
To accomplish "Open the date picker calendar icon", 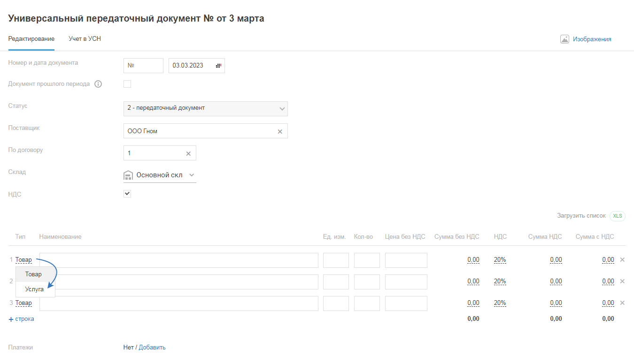I will coord(218,66).
